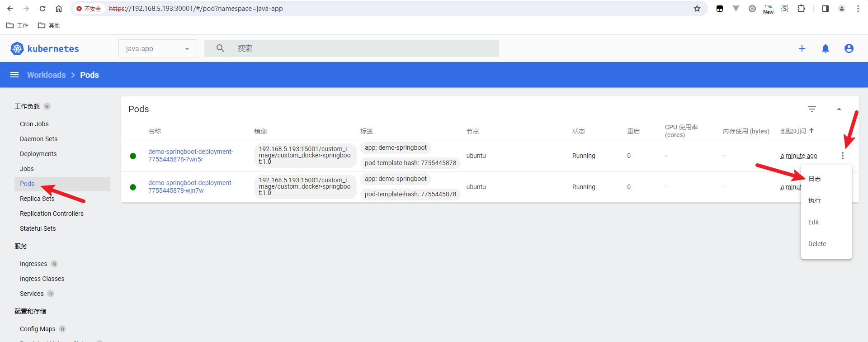Click the plus create resource icon
The height and width of the screenshot is (342, 868).
802,48
